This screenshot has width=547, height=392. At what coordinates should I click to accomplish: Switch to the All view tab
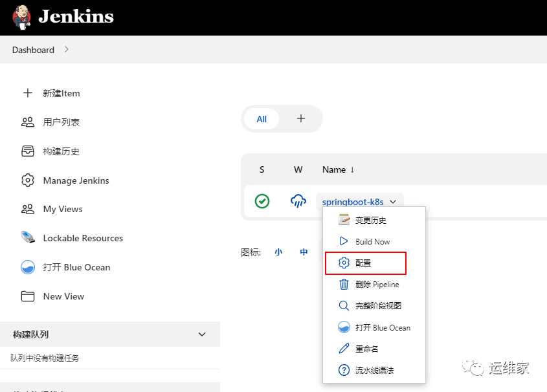click(261, 119)
